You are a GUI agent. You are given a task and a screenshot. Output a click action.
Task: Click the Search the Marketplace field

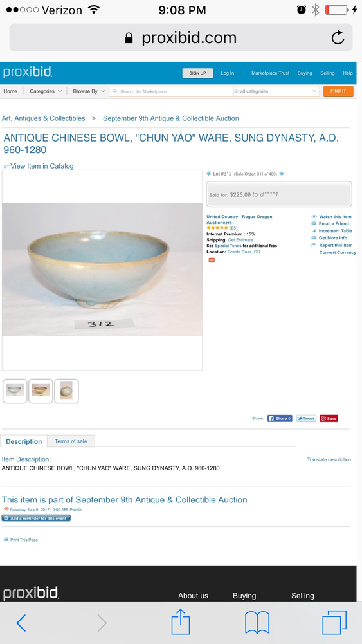point(171,91)
